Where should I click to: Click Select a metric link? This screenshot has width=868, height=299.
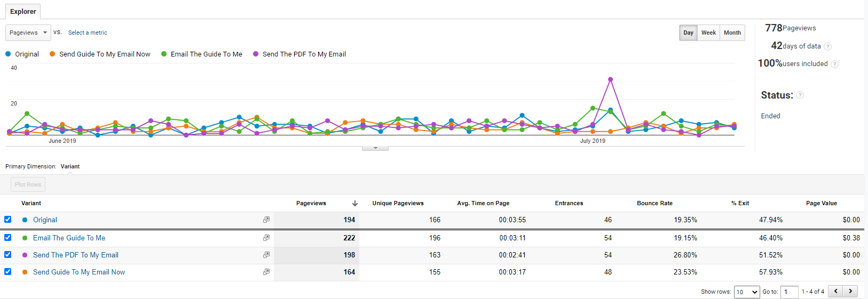88,33
